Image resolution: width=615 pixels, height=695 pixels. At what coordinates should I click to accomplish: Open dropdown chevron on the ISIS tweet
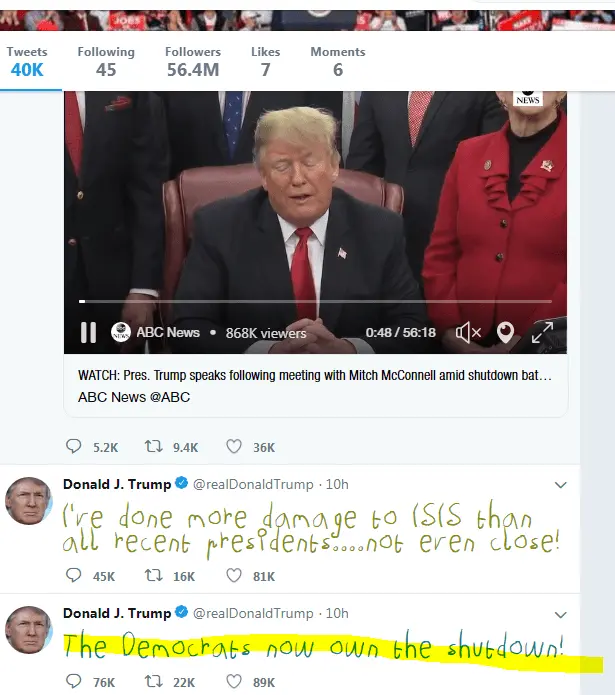tap(561, 485)
